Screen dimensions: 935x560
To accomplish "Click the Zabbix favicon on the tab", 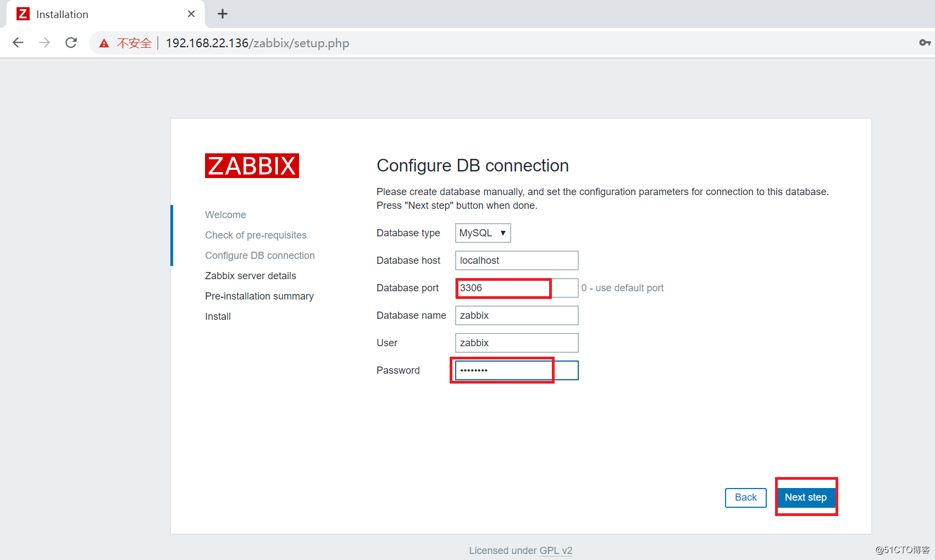I will (x=23, y=14).
